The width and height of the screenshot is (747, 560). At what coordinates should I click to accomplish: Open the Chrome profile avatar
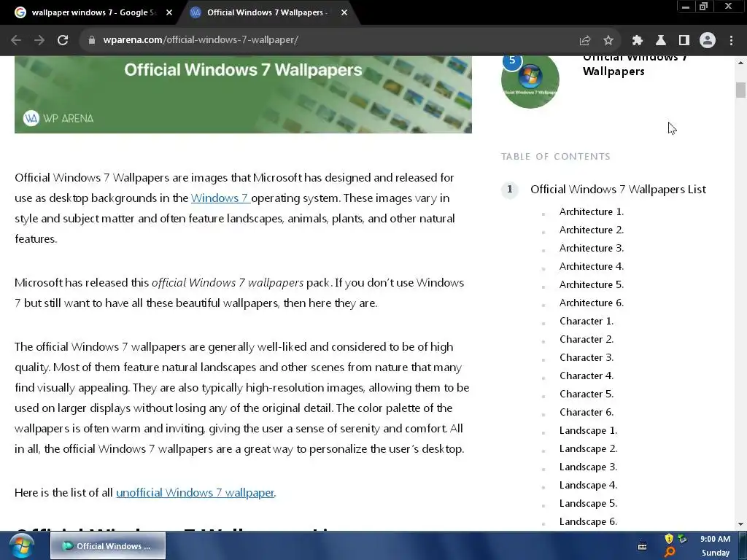(708, 40)
